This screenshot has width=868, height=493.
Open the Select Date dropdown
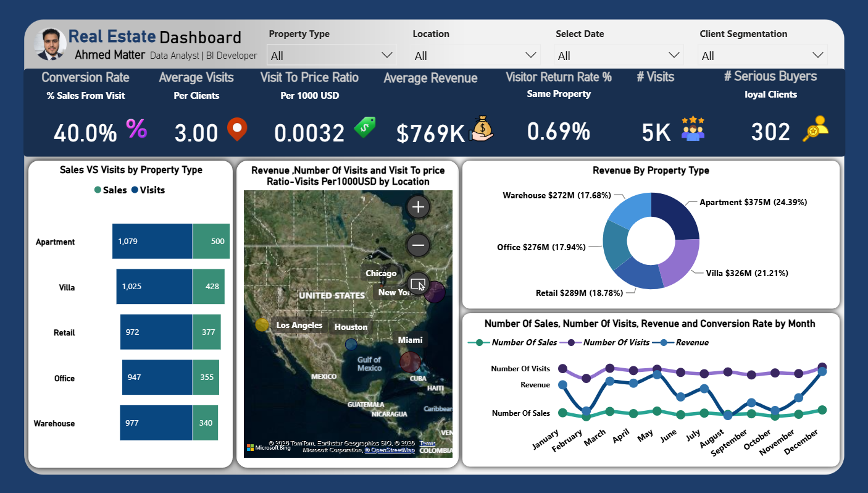coord(619,55)
